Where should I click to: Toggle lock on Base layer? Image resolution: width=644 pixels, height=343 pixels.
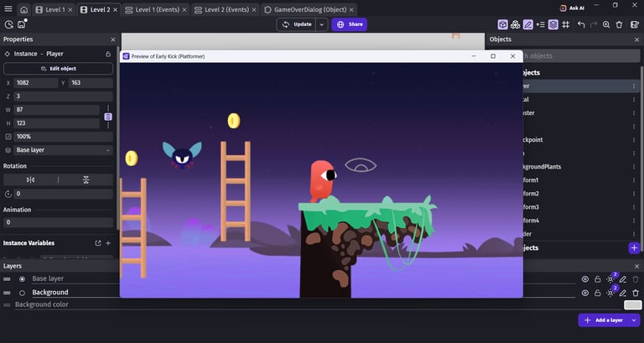(598, 279)
